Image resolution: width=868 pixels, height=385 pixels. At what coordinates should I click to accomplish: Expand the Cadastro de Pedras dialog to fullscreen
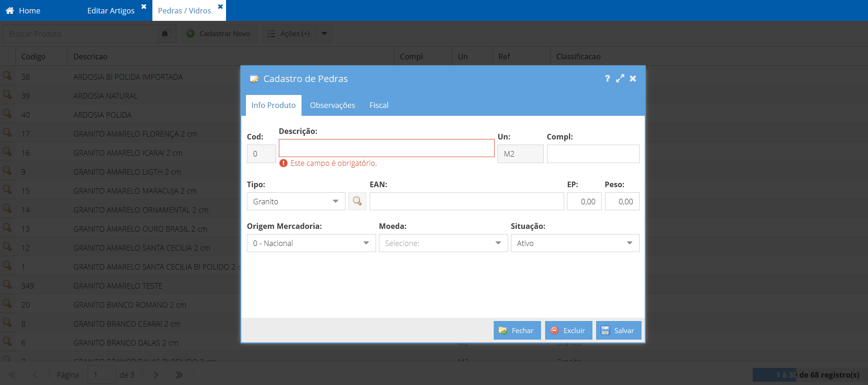(620, 78)
